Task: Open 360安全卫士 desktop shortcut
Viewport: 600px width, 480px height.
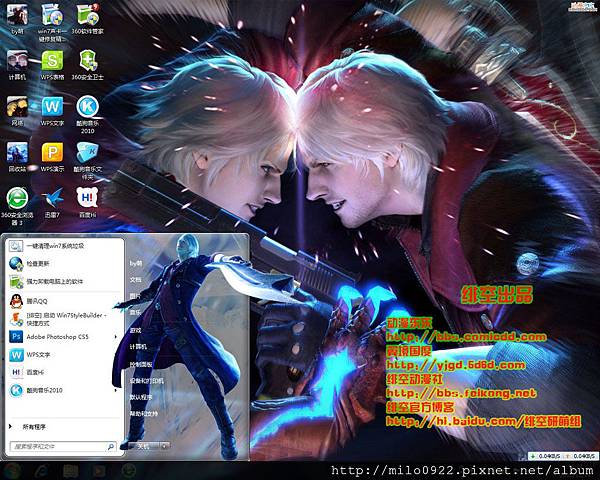Action: 88,65
